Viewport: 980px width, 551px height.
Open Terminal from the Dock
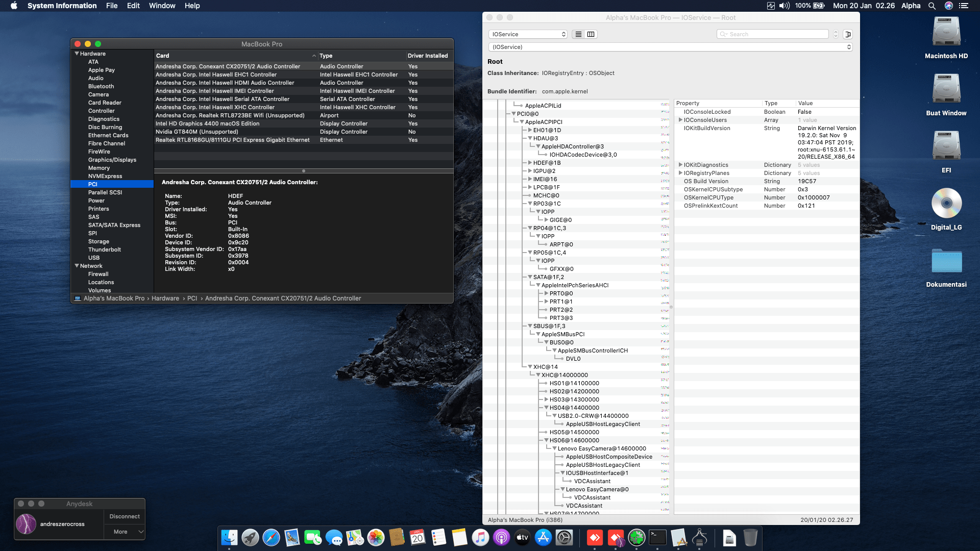[x=657, y=537]
